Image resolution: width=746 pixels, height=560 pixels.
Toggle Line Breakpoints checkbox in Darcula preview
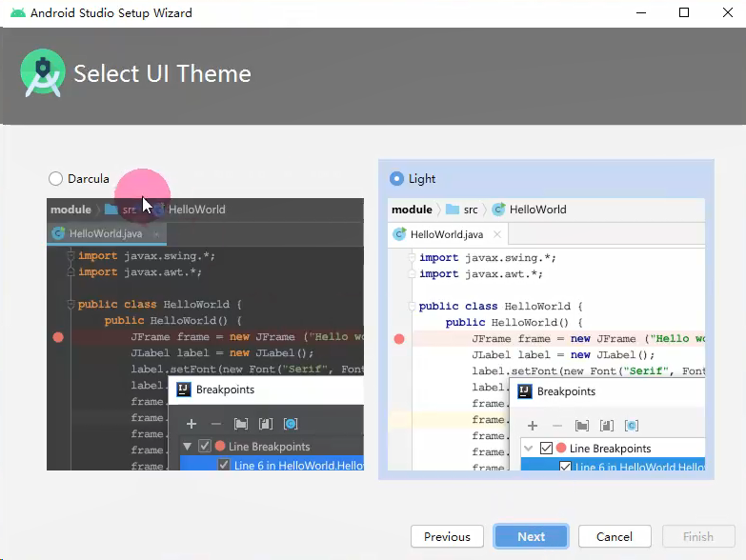(x=205, y=446)
